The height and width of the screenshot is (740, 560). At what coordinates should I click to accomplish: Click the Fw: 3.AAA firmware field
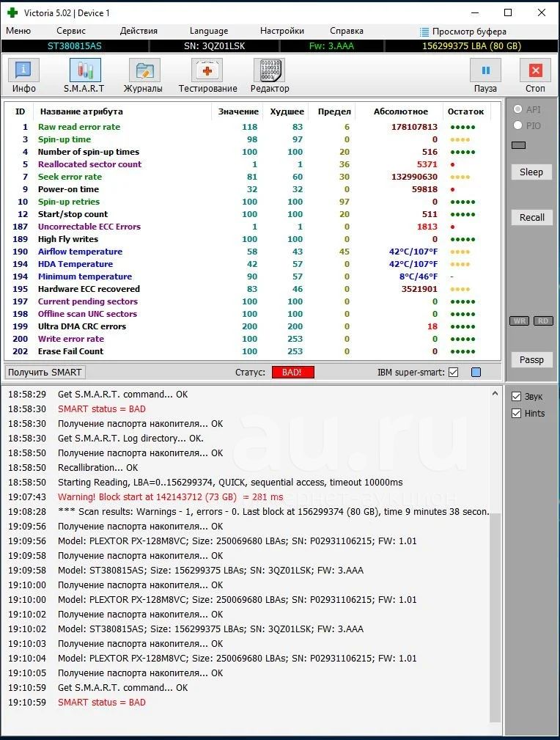coord(331,46)
